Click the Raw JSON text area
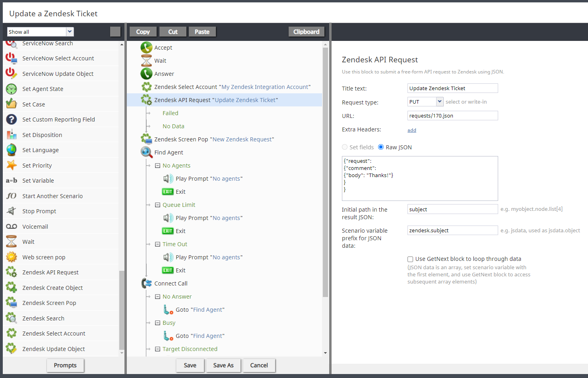Viewport: 588px width, 378px height. pyautogui.click(x=420, y=178)
